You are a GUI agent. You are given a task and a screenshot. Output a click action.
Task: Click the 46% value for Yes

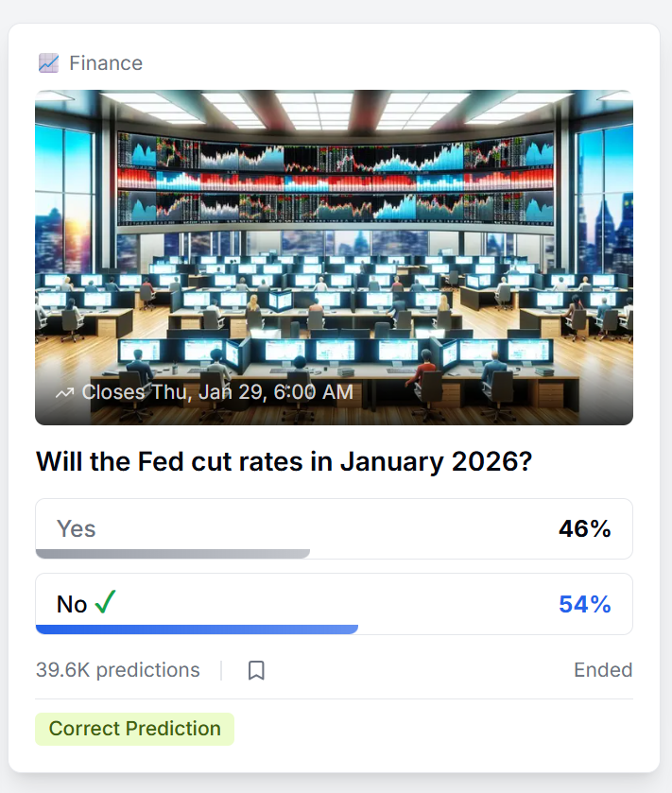(584, 528)
